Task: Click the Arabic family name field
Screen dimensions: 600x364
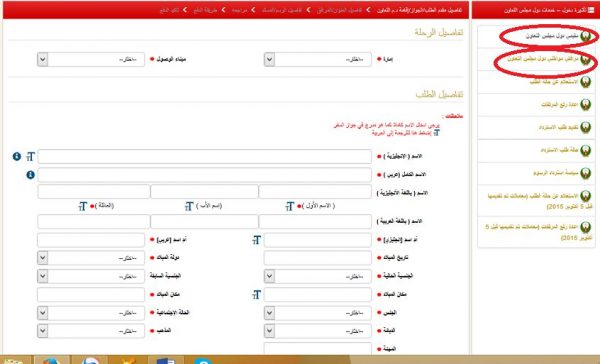Action: (x=94, y=222)
